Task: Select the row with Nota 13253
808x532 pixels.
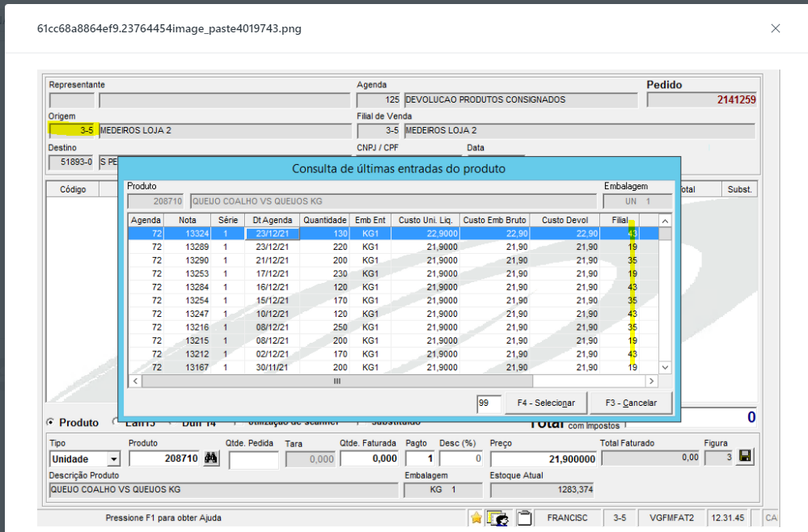Action: point(393,273)
